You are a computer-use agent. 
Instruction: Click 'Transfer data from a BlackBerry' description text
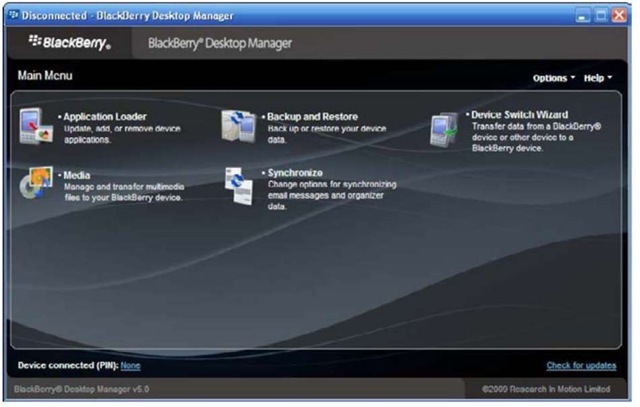[536, 138]
